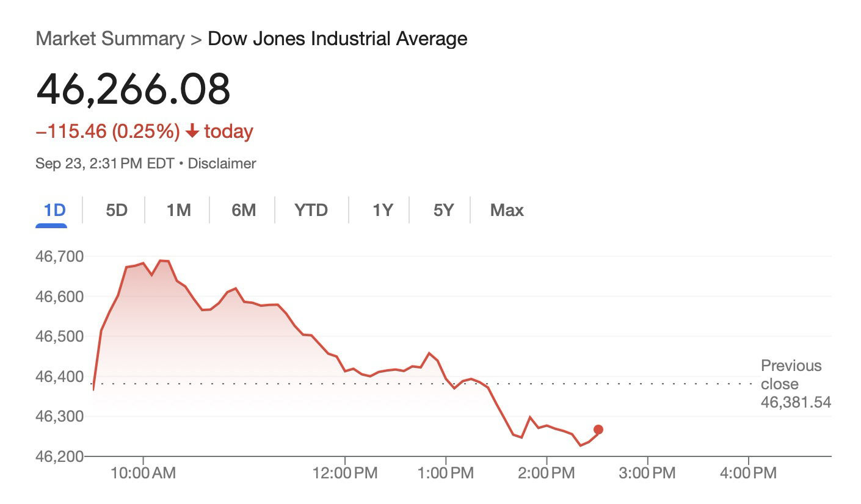
Task: Click the 10:00 AM axis label
Action: (x=143, y=473)
